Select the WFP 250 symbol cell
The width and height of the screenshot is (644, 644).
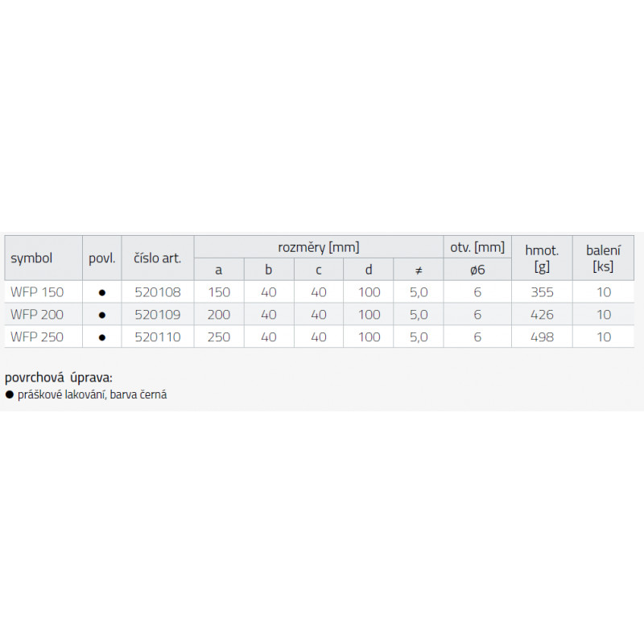point(37,337)
